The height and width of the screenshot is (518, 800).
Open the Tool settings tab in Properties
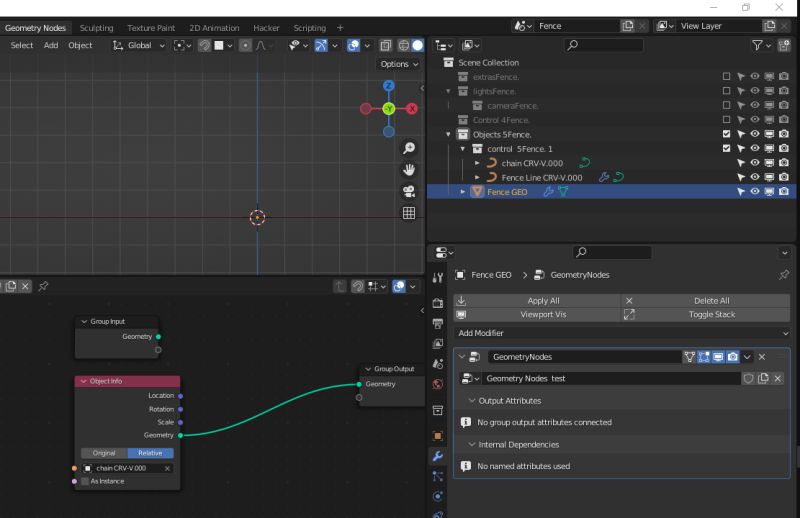point(438,278)
